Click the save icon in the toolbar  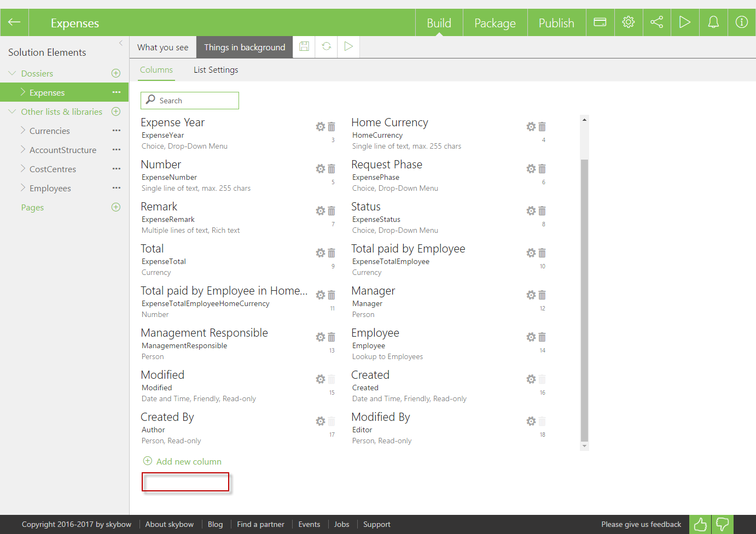(304, 46)
